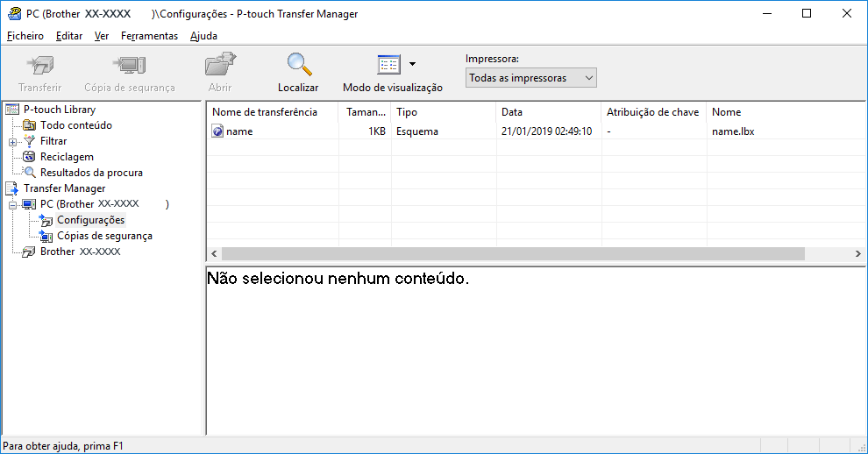Viewport: 868px width, 454px height.
Task: Sort by Taman... column header
Action: 364,112
